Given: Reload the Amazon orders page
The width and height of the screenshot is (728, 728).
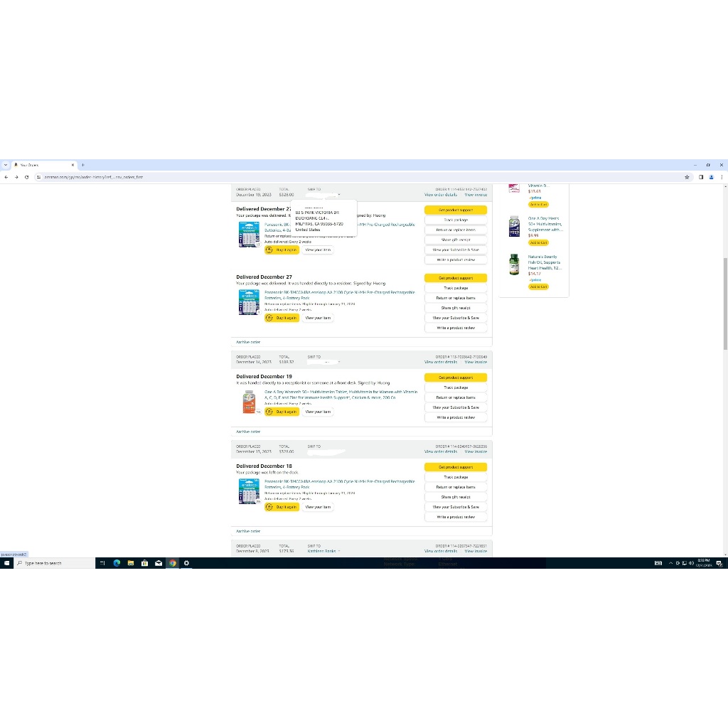Looking at the screenshot, I should coord(26,177).
